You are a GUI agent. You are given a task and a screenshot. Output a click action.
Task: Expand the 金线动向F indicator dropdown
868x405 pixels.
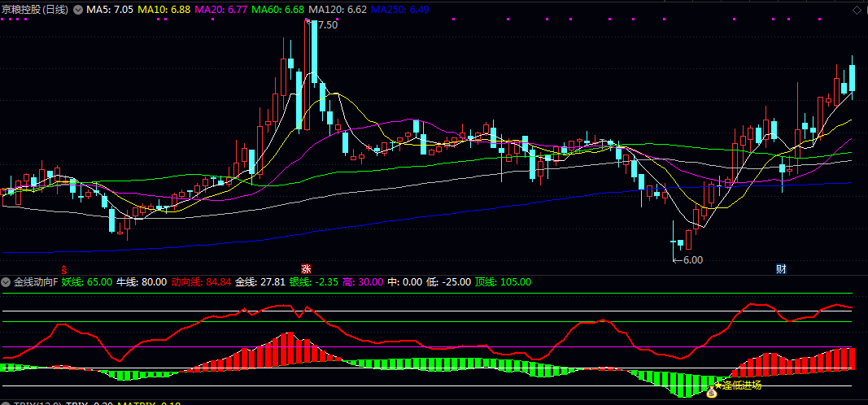[x=7, y=282]
